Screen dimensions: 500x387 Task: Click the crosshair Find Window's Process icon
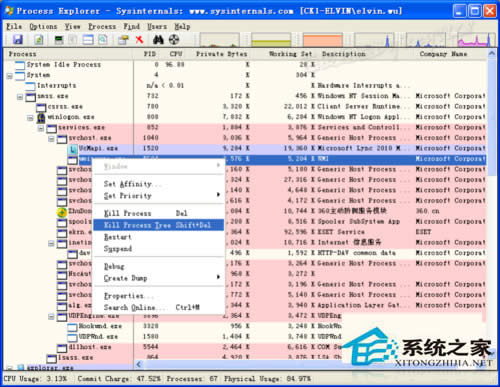point(174,40)
